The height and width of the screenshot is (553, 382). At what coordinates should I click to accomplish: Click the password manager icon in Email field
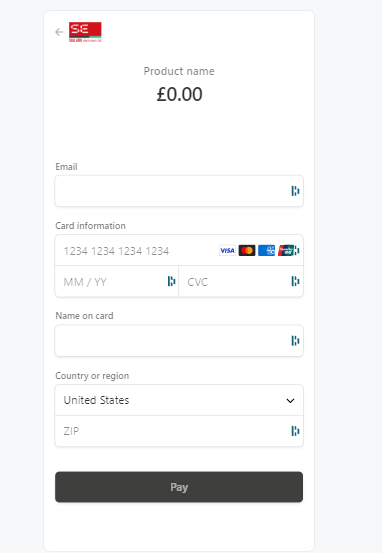pos(295,191)
